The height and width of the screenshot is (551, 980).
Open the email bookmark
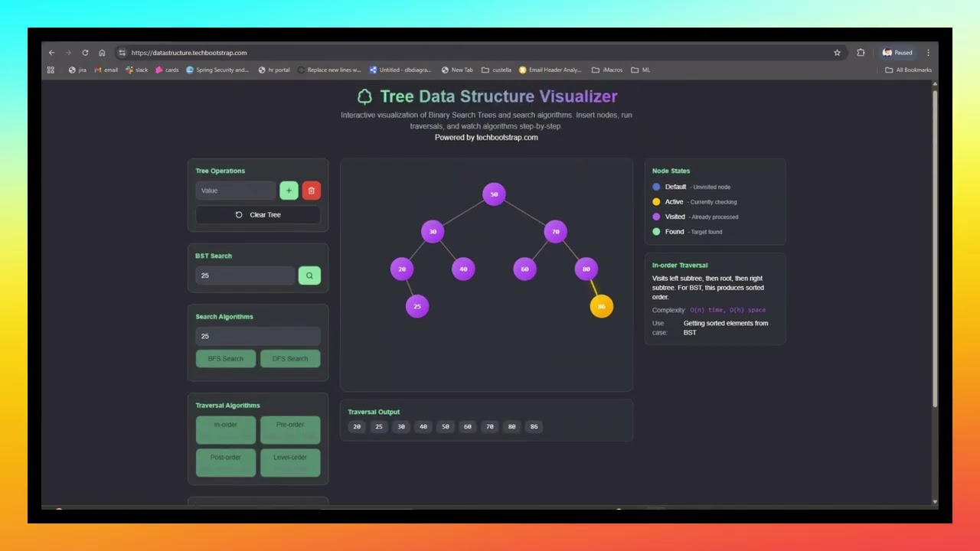[x=106, y=70]
